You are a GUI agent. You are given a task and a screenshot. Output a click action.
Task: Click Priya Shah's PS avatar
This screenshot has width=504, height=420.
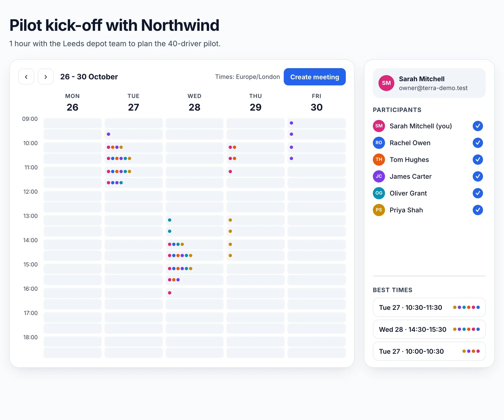(379, 210)
